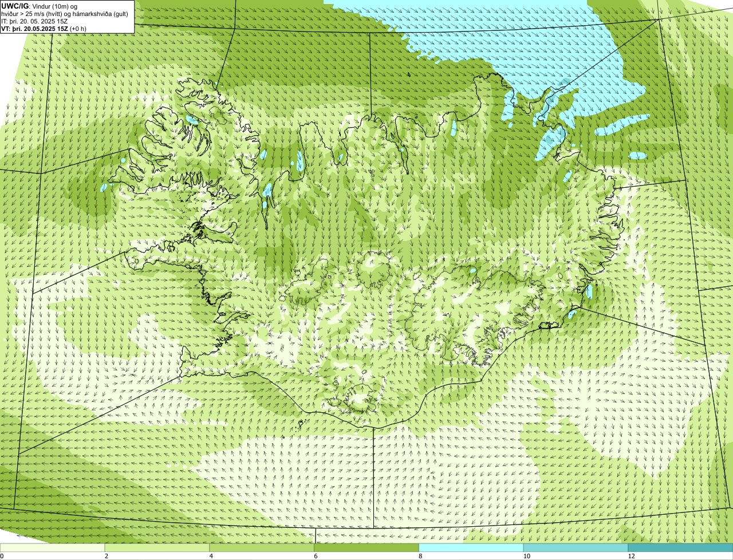
Task: Click the 4–6 m/s green legend swatch
Action: coord(262,547)
